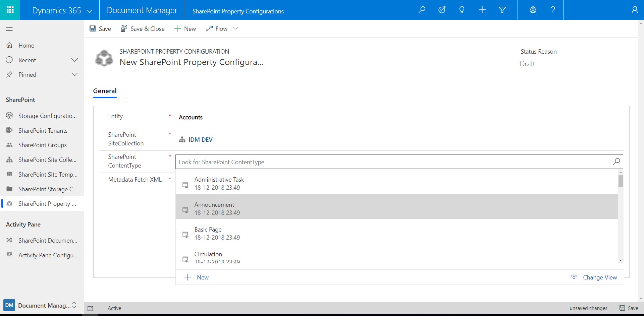Open Home in the sidebar

tap(26, 45)
